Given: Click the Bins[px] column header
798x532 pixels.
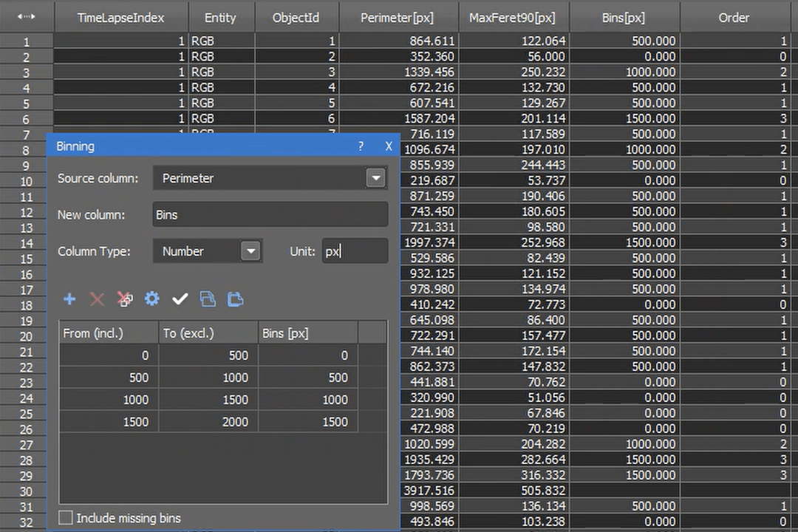Looking at the screenshot, I should click(624, 17).
